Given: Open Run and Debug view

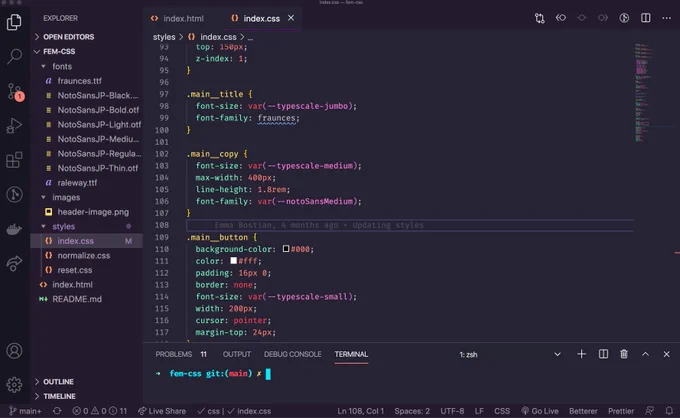Looking at the screenshot, I should tap(14, 126).
